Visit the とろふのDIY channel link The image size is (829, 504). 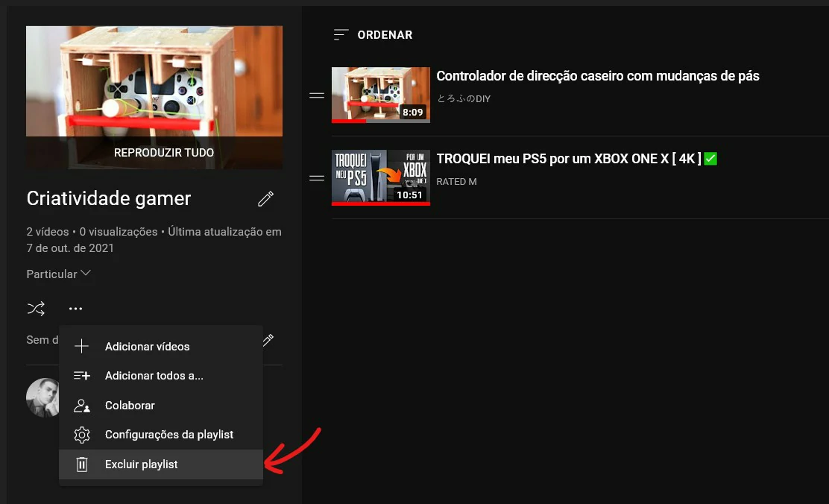(464, 99)
